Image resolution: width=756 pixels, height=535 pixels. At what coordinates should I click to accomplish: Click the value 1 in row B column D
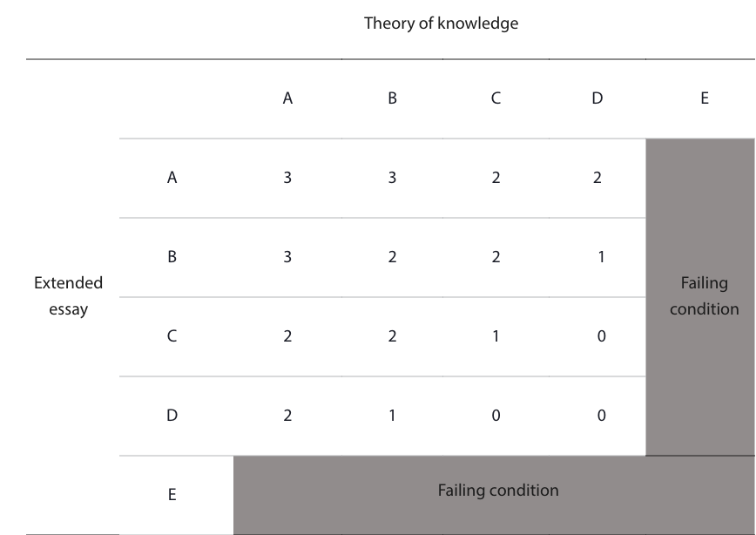(601, 257)
